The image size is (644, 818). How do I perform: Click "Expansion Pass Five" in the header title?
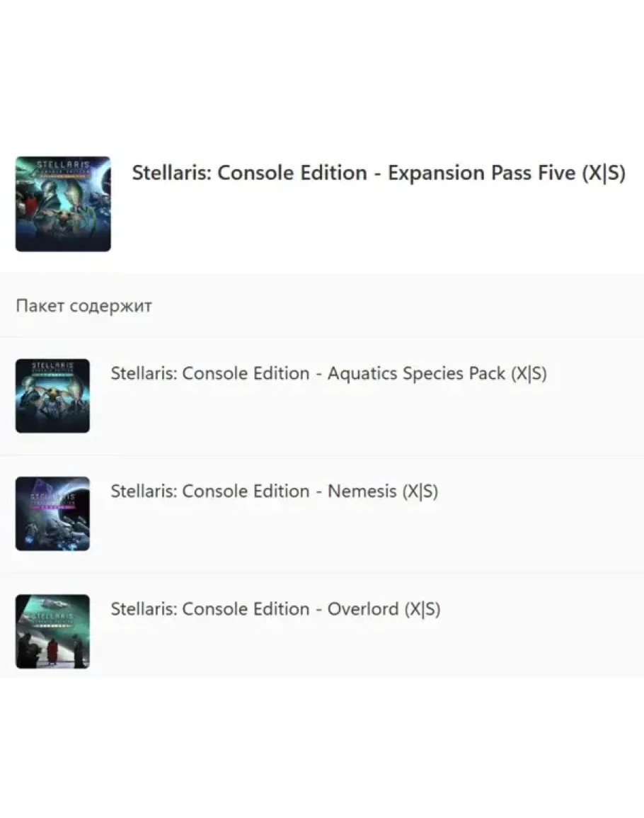(481, 174)
